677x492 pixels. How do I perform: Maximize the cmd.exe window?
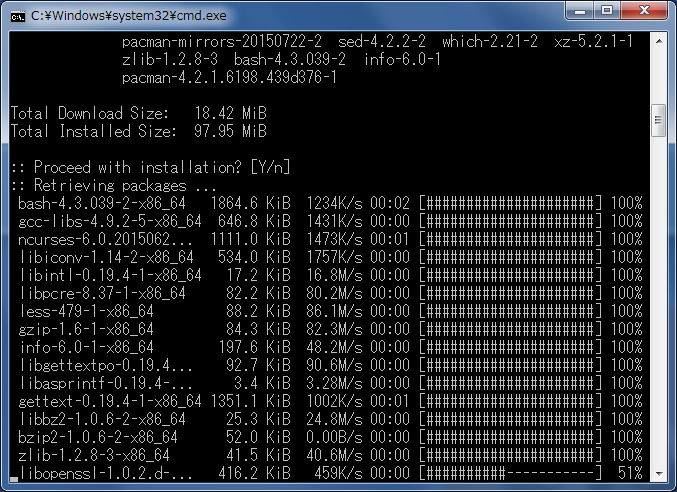click(x=607, y=10)
